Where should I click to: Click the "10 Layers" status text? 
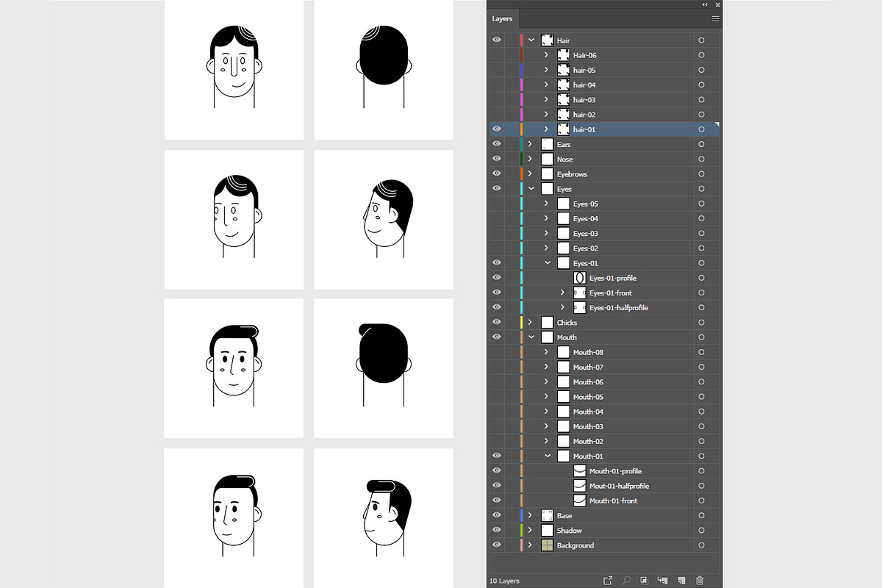[504, 581]
